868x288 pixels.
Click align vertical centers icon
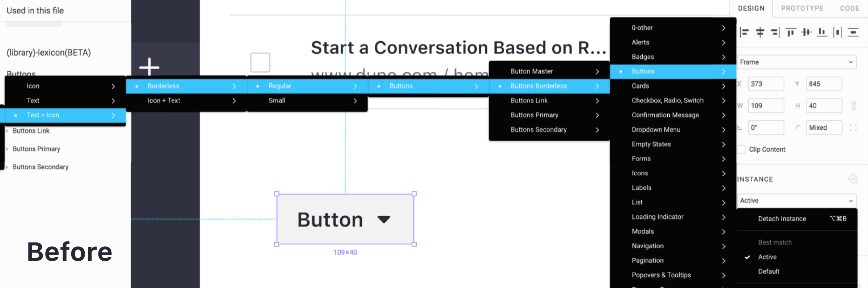pyautogui.click(x=807, y=33)
